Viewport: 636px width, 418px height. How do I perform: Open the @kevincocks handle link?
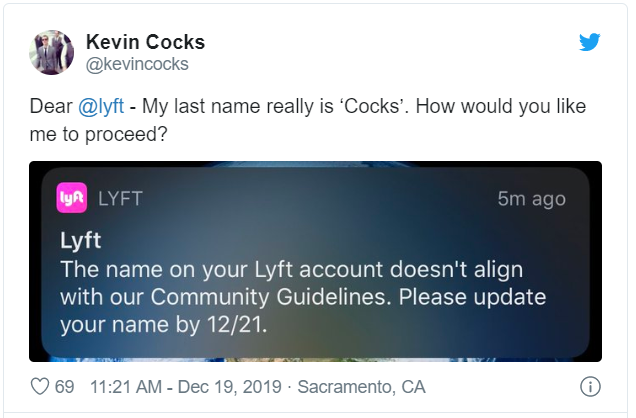[x=138, y=64]
